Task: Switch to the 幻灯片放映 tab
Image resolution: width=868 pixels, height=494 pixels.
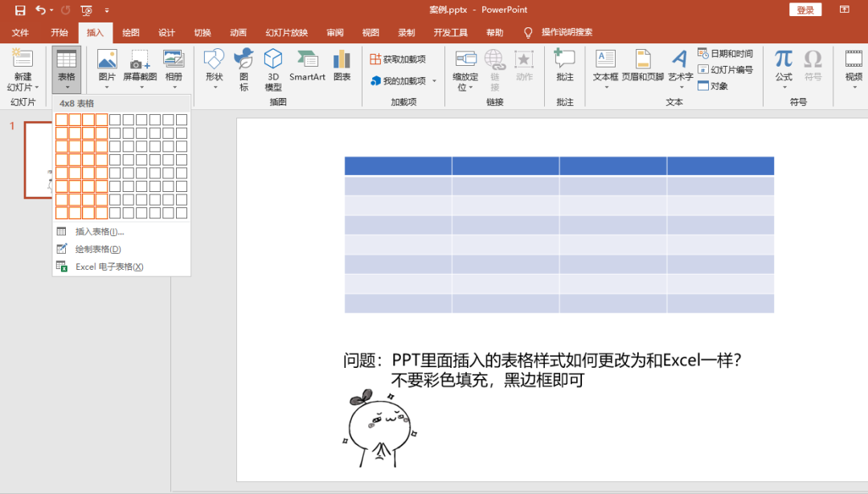Action: pos(287,33)
